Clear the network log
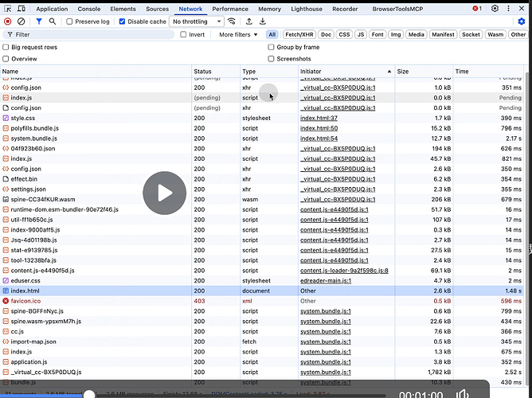Viewport: 532px width, 398px height. (x=22, y=21)
